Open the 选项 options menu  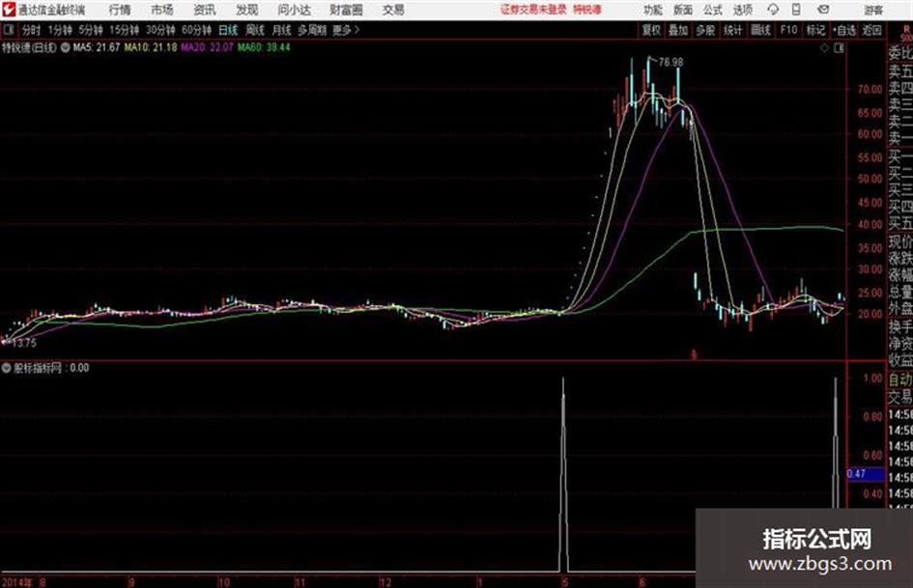(743, 10)
